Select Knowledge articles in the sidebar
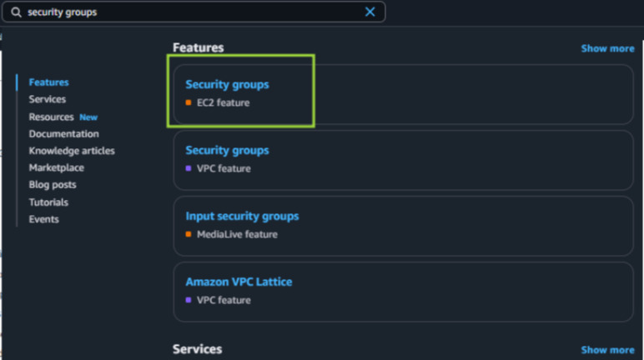The width and height of the screenshot is (644, 360). [72, 151]
